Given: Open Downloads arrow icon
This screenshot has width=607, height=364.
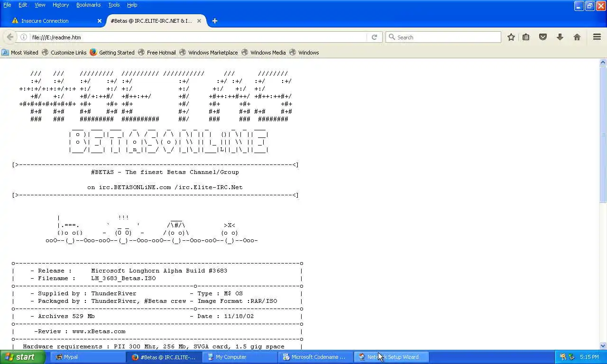Looking at the screenshot, I should tap(560, 37).
